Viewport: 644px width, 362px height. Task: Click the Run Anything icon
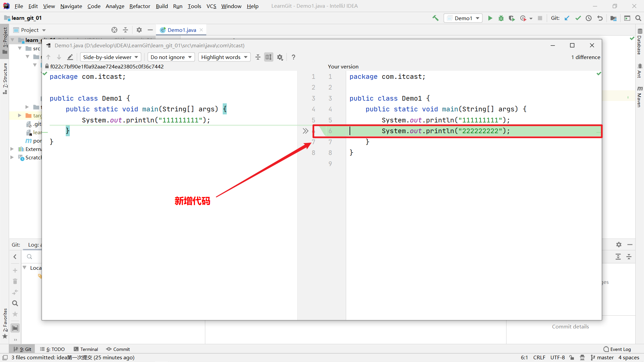click(x=627, y=18)
